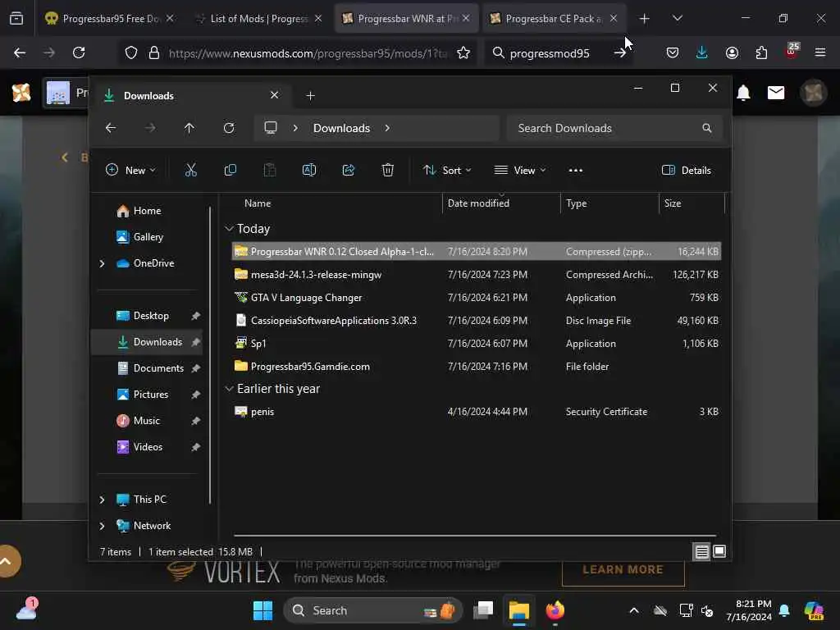Switch to Progressbar95 Free Download tab

(x=110, y=18)
